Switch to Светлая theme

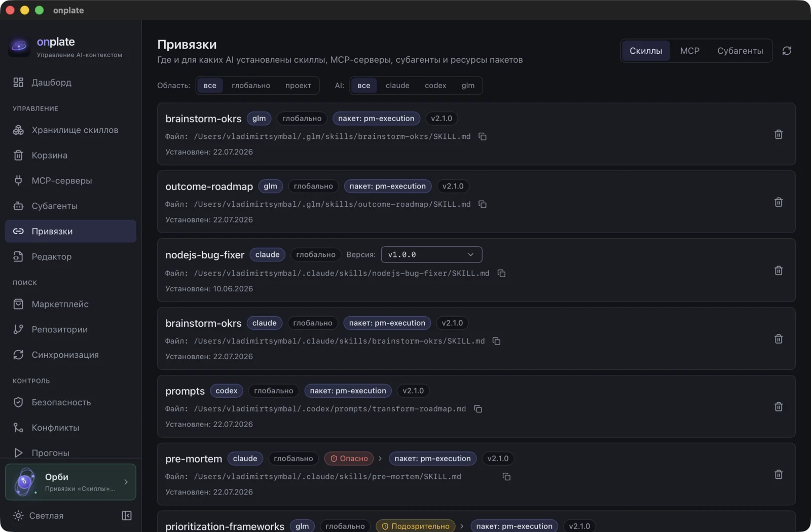click(x=39, y=516)
